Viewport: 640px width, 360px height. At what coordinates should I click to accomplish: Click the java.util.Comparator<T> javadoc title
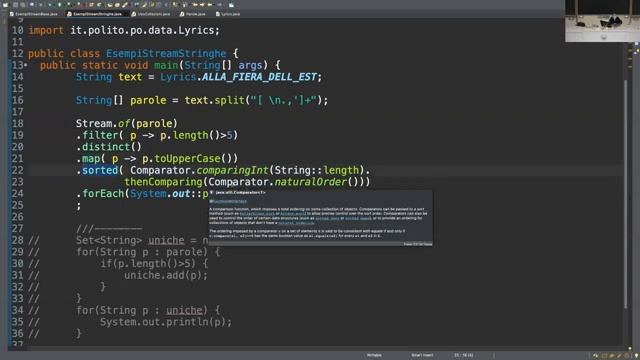point(241,193)
